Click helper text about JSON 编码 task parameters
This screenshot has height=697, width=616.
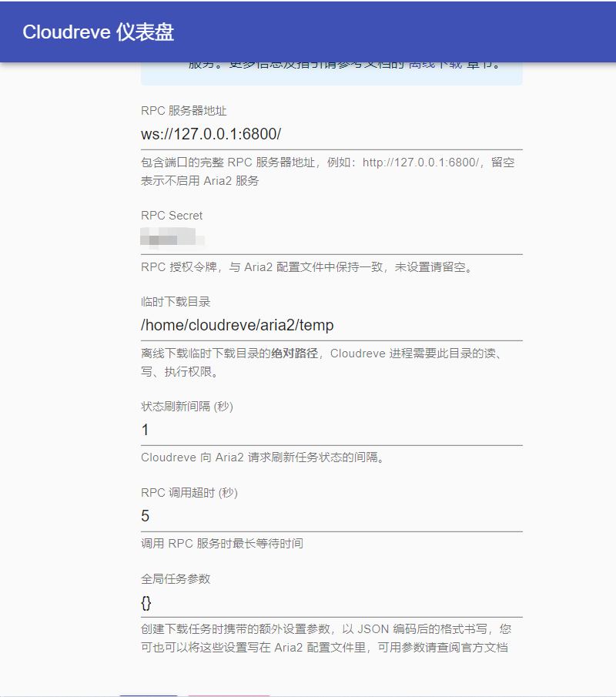tap(326, 638)
